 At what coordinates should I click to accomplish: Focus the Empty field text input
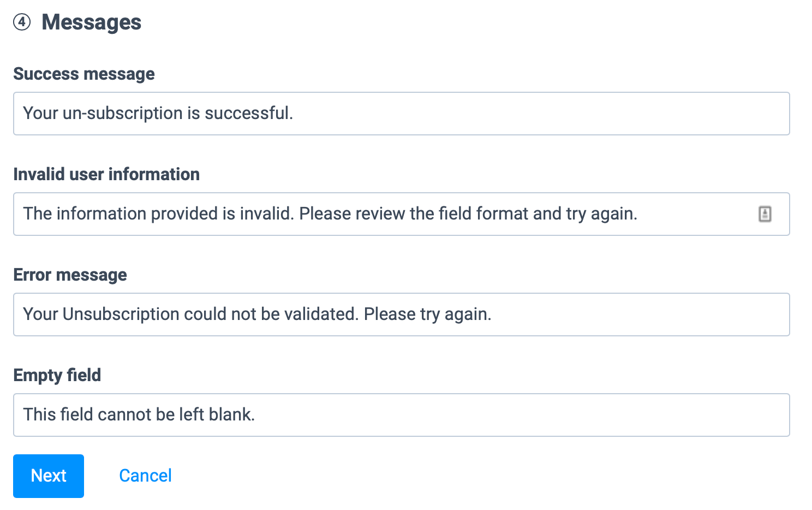pyautogui.click(x=402, y=415)
